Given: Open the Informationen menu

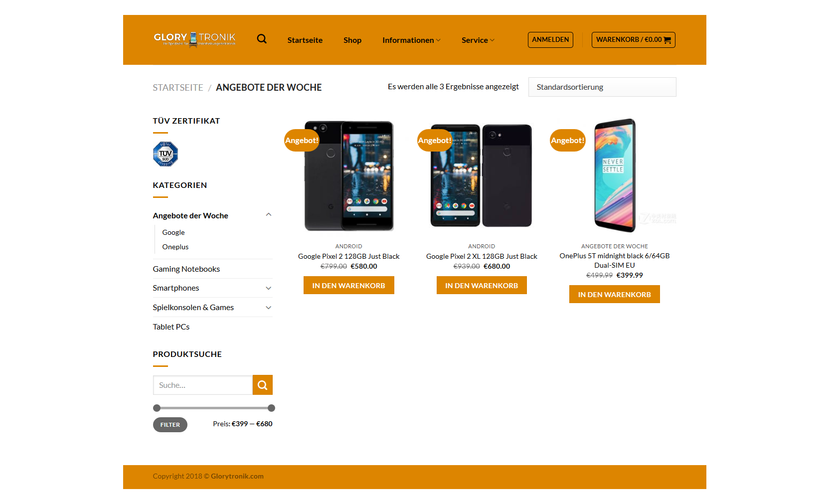Looking at the screenshot, I should pos(411,40).
